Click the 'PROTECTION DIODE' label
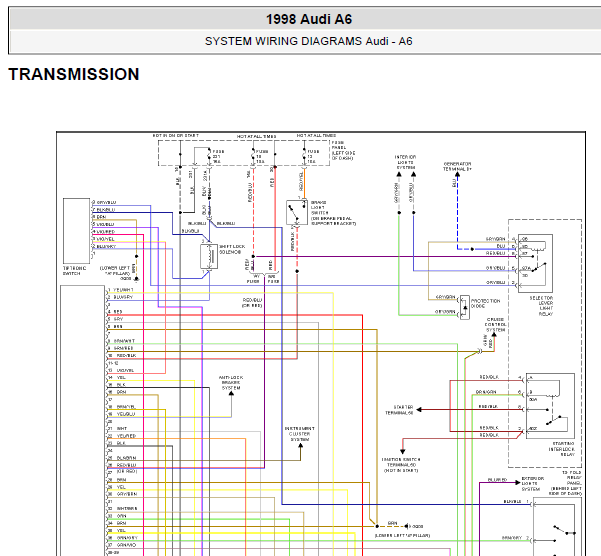Viewport: 601px width, 556px height. click(x=485, y=303)
